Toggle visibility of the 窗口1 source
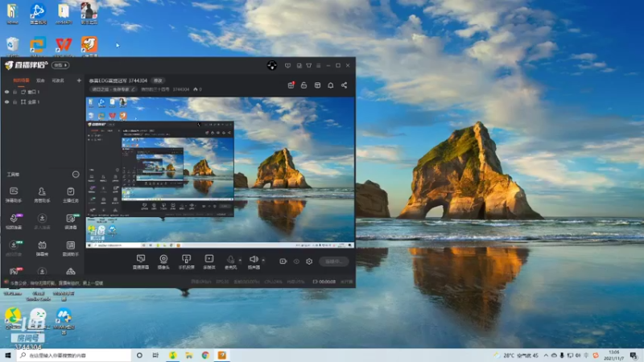The image size is (644, 362). [6, 92]
